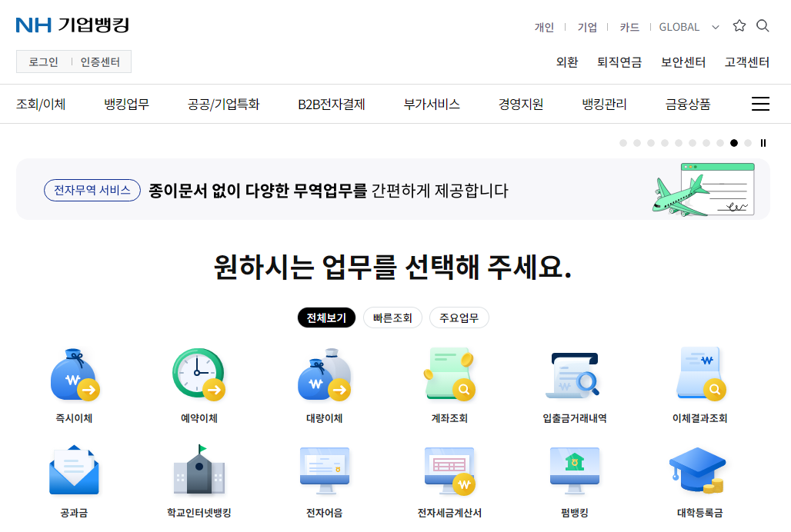The width and height of the screenshot is (791, 532).
Task: Select the 전체보기 filter tab
Action: (x=326, y=318)
